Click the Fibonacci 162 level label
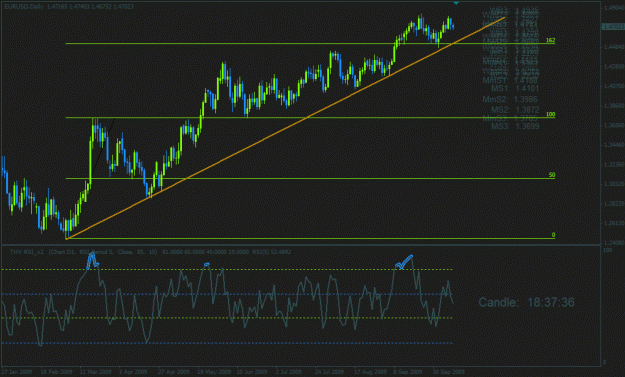This screenshot has width=625, height=377. point(550,40)
